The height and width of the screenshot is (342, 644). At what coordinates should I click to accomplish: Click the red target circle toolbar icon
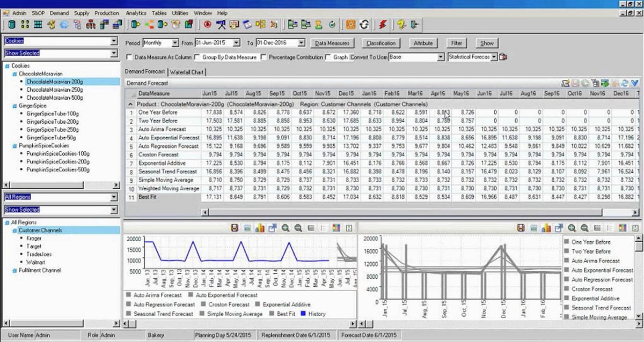coord(207,25)
